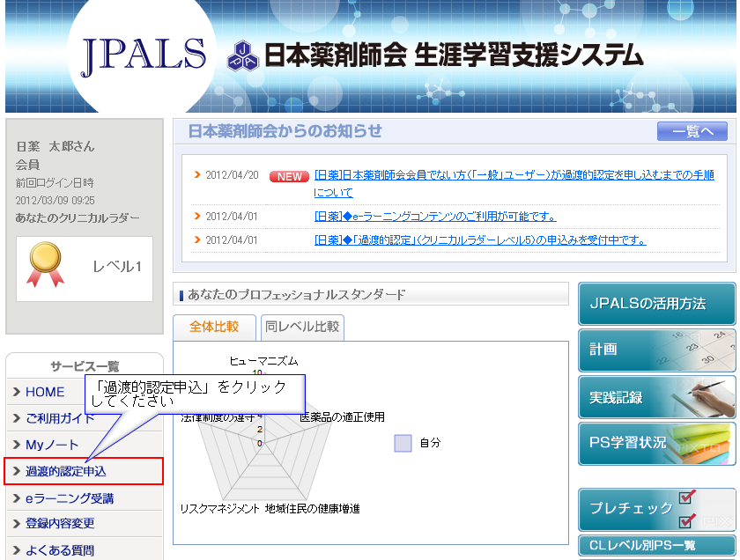Open the 過渡的認定 申込み受付中 announcement link
The width and height of the screenshot is (740, 560).
(x=480, y=240)
